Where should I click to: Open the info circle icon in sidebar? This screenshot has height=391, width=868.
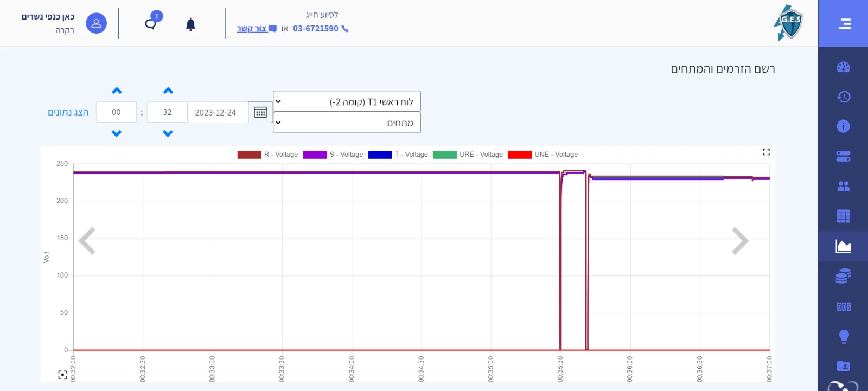[843, 126]
